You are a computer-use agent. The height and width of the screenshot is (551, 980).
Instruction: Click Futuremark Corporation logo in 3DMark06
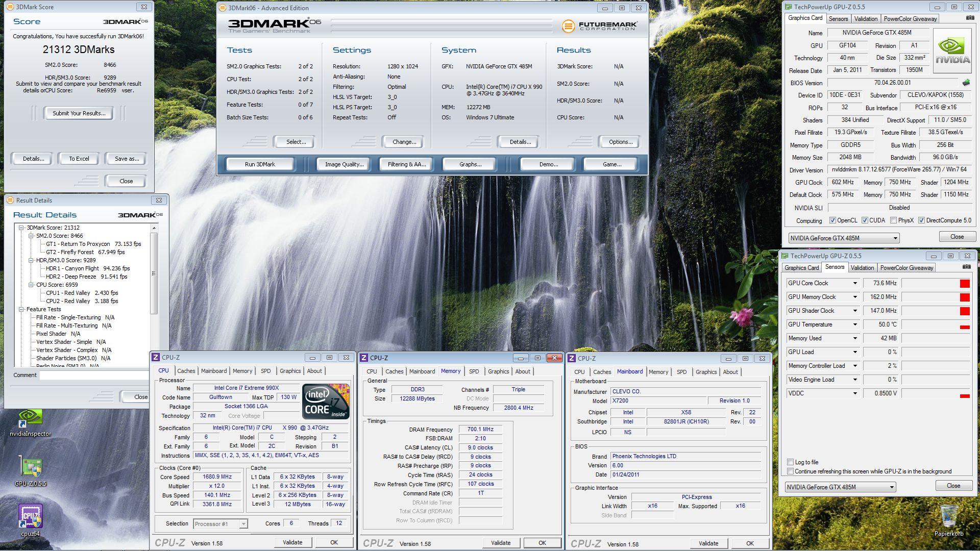[599, 26]
